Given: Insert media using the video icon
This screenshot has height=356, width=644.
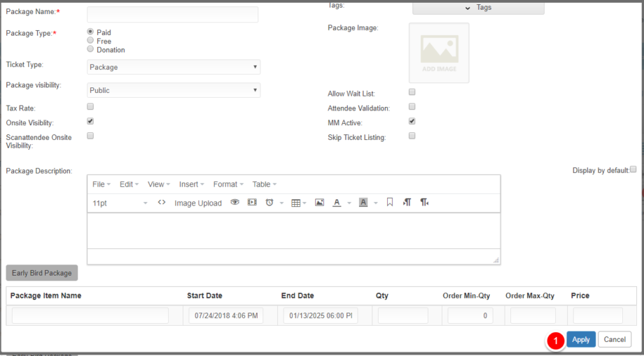Looking at the screenshot, I should tap(252, 202).
